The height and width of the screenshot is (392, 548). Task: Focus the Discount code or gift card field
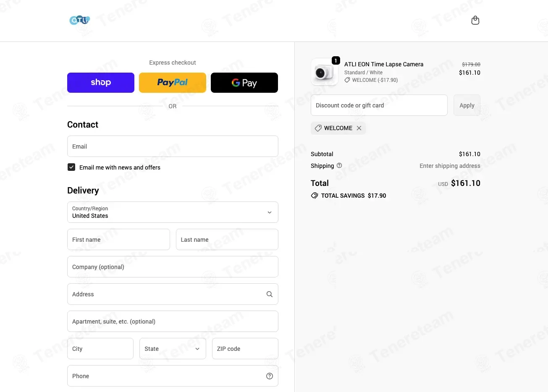(379, 105)
